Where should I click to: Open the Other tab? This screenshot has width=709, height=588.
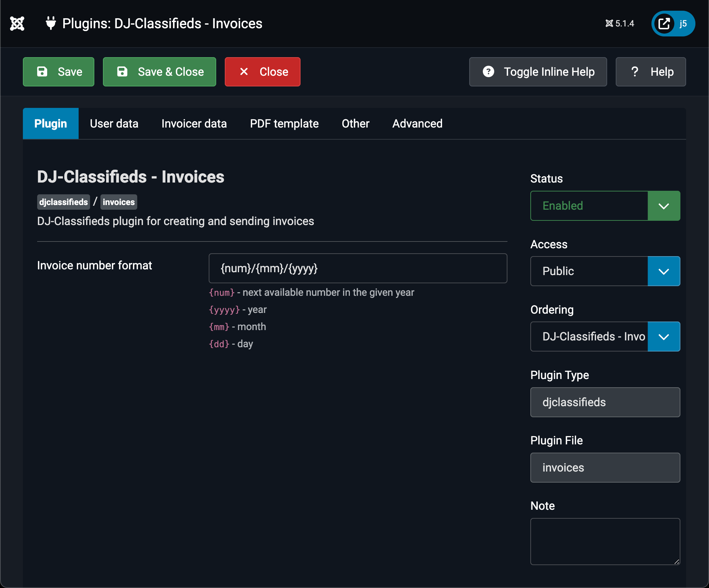(x=356, y=124)
